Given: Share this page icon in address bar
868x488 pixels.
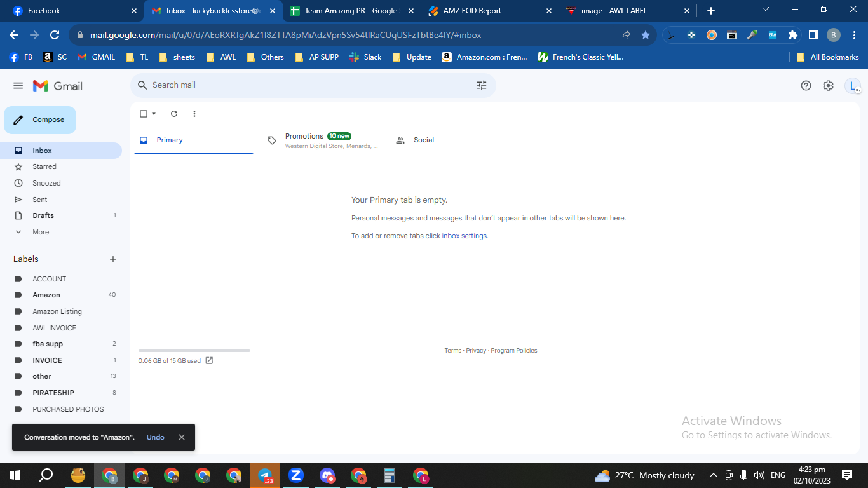Looking at the screenshot, I should tap(625, 35).
